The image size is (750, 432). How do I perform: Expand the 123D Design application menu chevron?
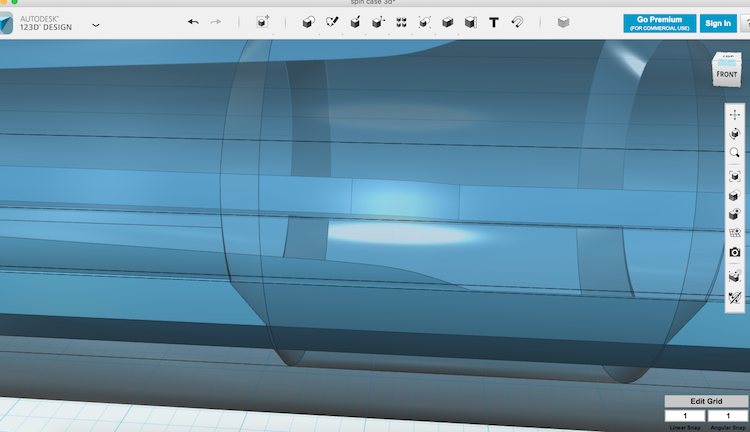click(x=96, y=25)
